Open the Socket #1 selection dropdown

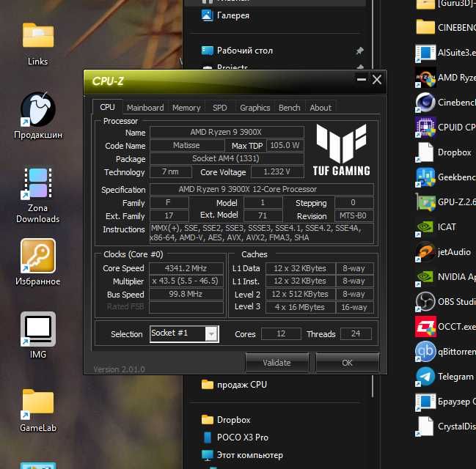[x=184, y=333]
